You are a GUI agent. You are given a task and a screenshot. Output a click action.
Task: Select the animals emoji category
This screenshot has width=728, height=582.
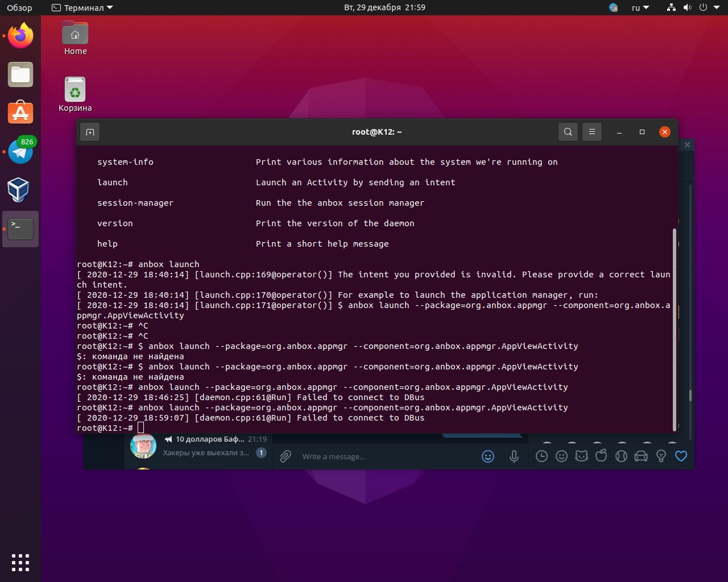click(x=581, y=456)
